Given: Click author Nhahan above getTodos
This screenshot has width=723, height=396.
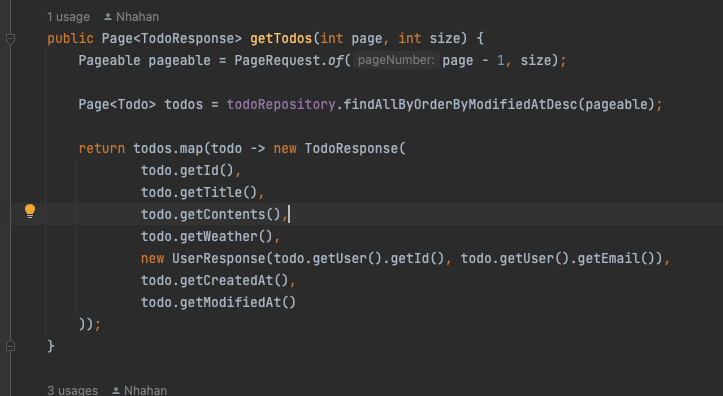Looking at the screenshot, I should 137,17.
